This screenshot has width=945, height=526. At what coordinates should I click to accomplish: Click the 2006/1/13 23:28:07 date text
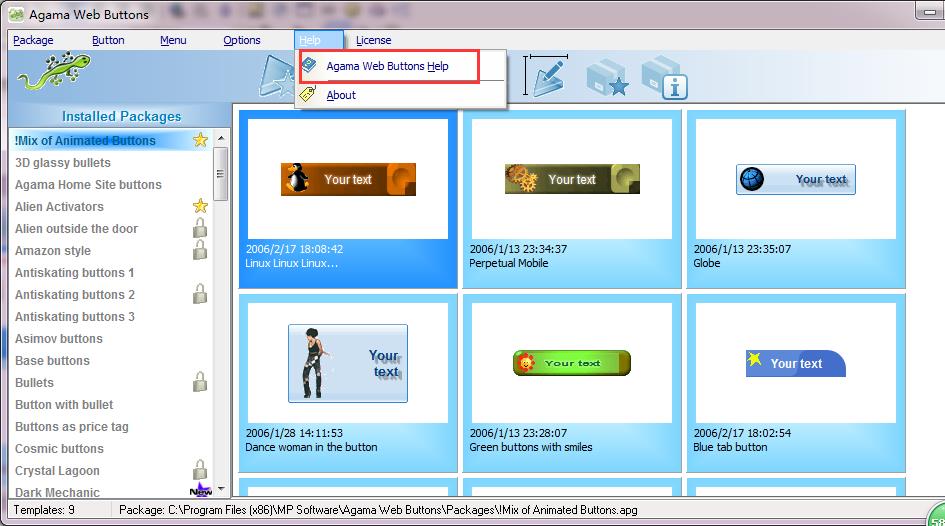tap(518, 433)
